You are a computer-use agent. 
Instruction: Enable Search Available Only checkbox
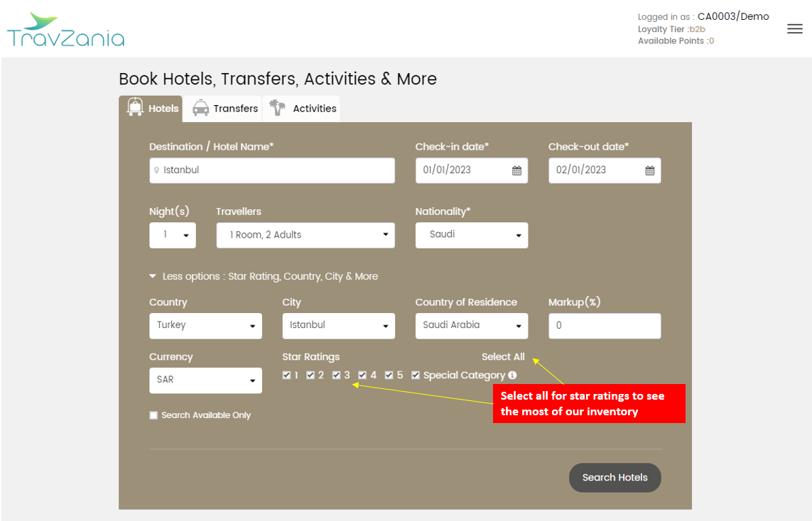click(153, 415)
